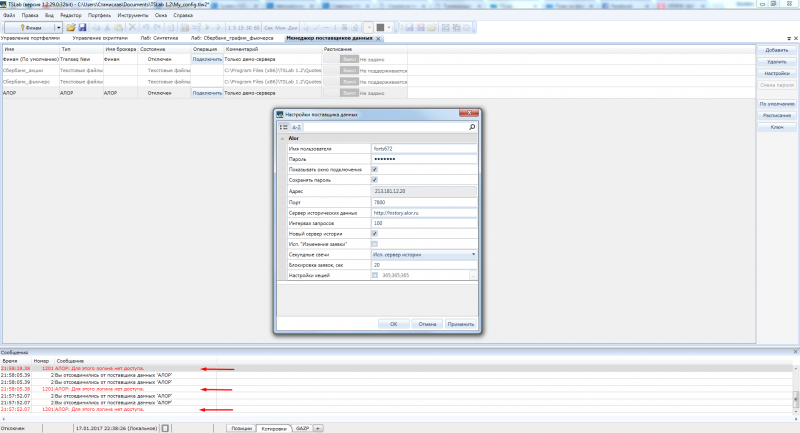Toggle schedule switch in Сбербанк_акции row
Viewport: 800px width, 433px height.
point(341,70)
